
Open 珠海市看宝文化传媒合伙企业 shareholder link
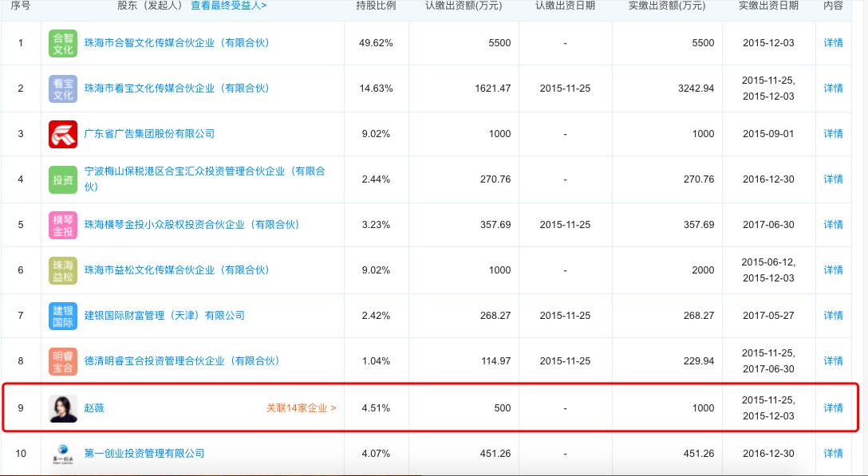point(176,89)
